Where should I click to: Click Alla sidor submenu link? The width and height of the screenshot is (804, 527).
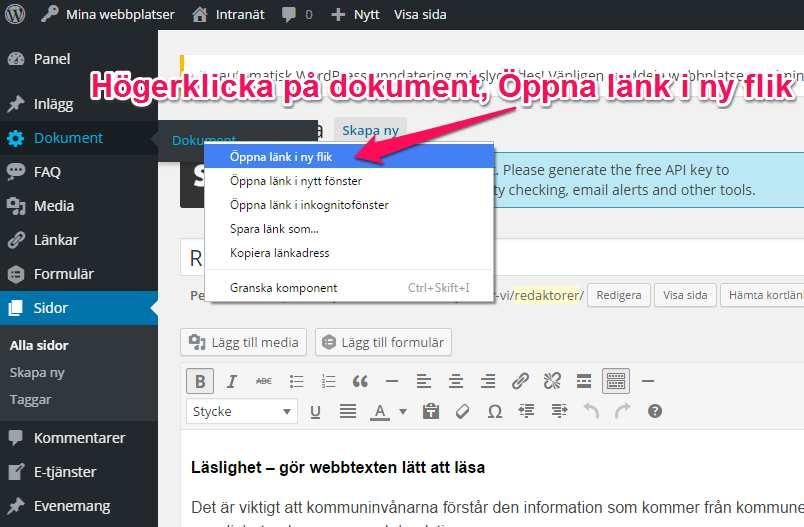click(39, 345)
